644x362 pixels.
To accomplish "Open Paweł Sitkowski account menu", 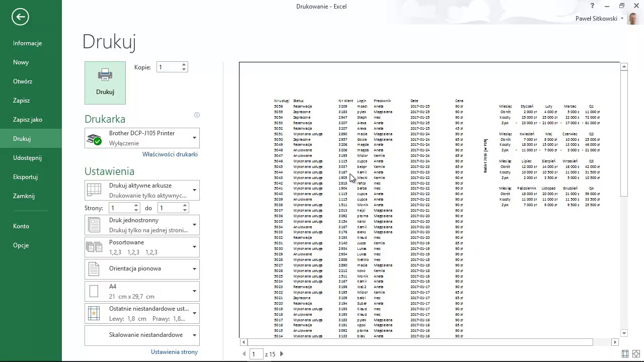I will point(600,19).
